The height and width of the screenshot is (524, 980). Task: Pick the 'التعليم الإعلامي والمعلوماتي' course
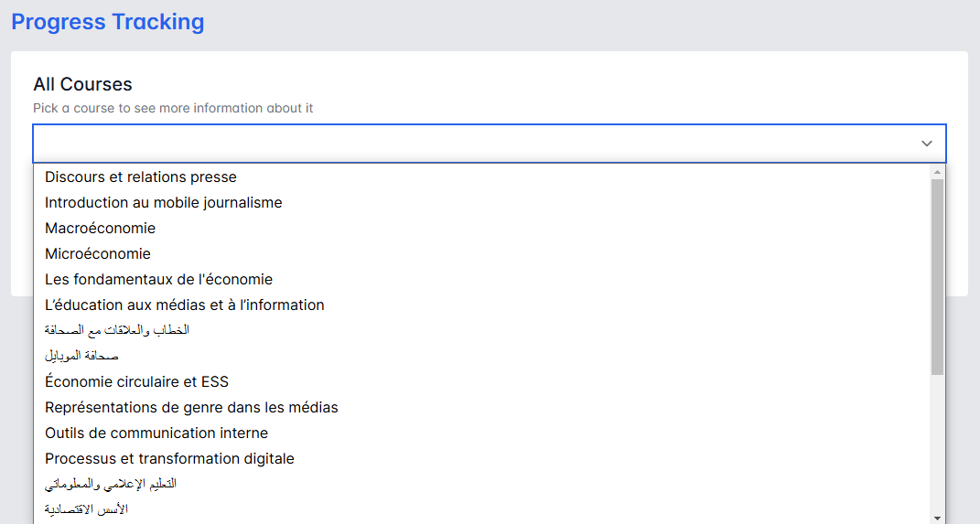pyautogui.click(x=111, y=484)
